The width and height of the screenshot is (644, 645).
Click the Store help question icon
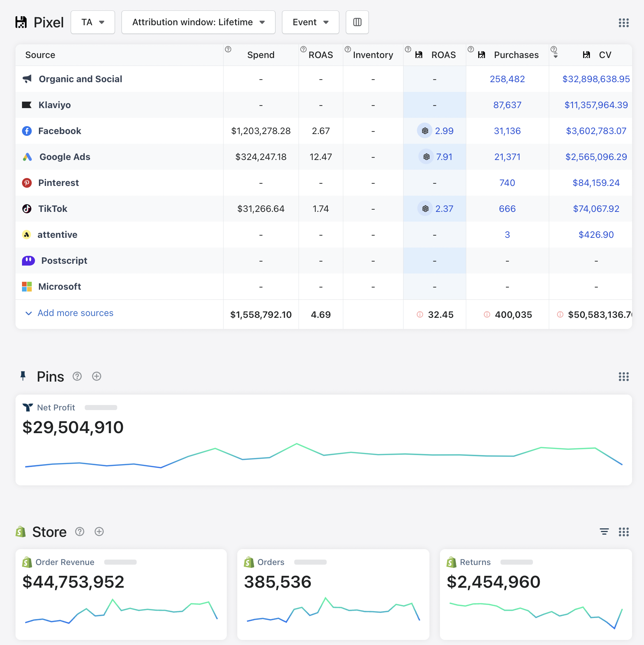80,531
